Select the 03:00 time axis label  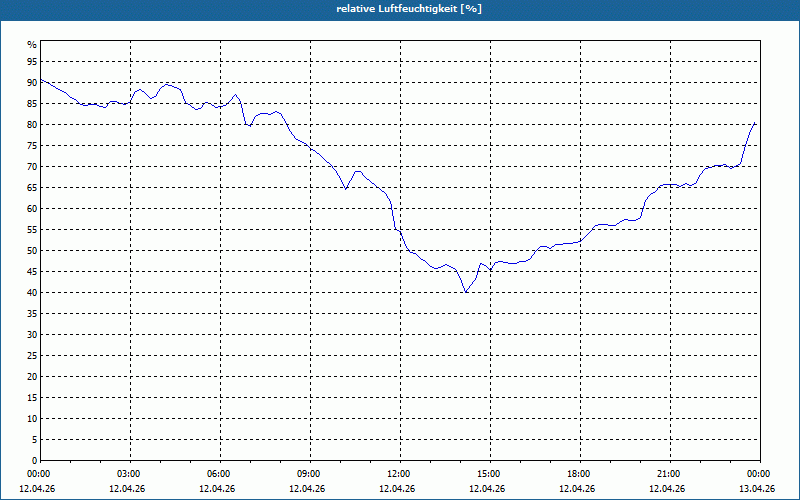[128, 474]
